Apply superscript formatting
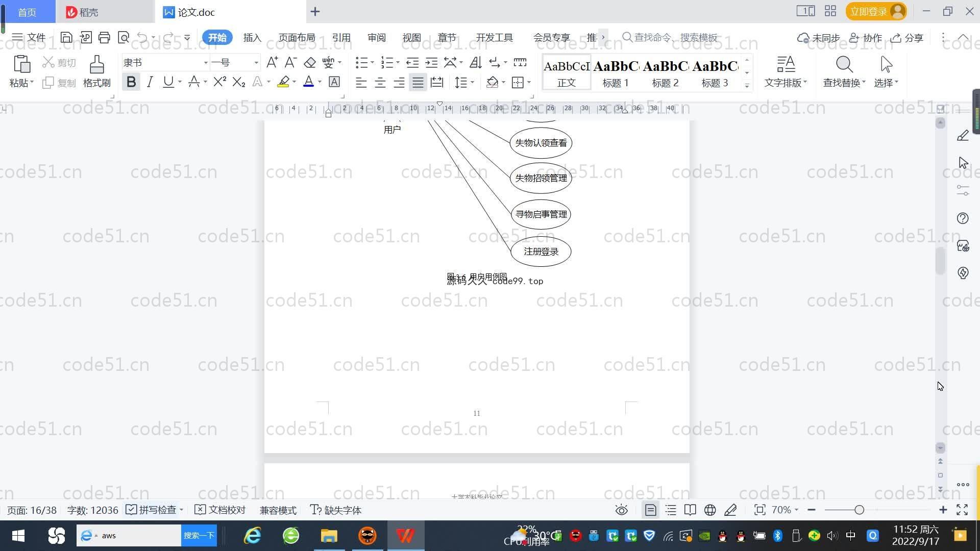980x551 pixels. point(220,82)
